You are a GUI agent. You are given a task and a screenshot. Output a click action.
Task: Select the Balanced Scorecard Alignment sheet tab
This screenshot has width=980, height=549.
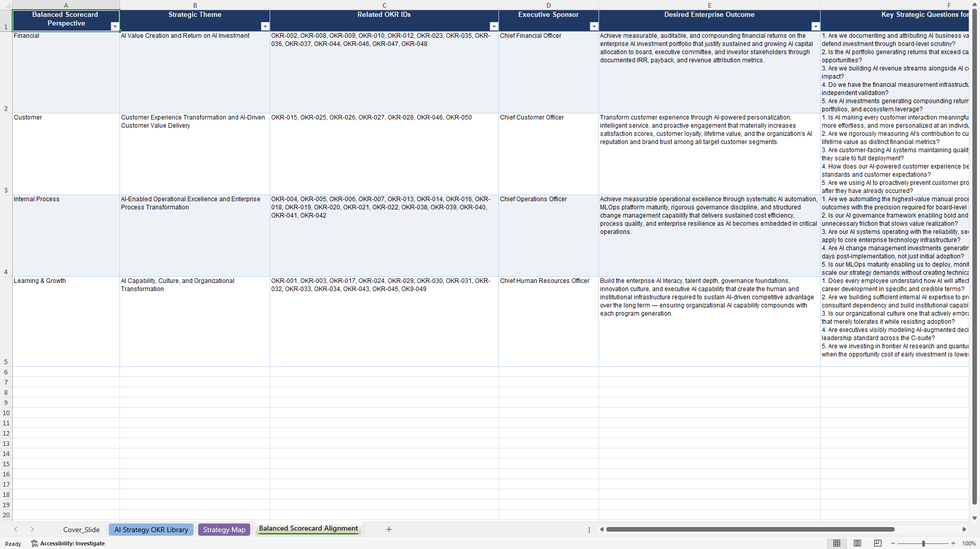pyautogui.click(x=308, y=529)
